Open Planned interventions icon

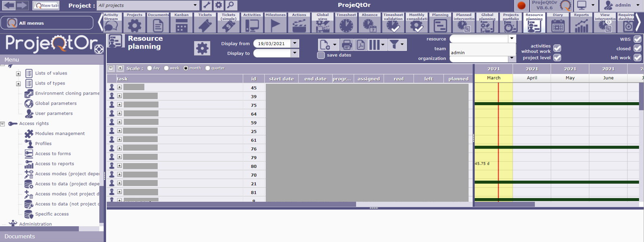[x=464, y=23]
